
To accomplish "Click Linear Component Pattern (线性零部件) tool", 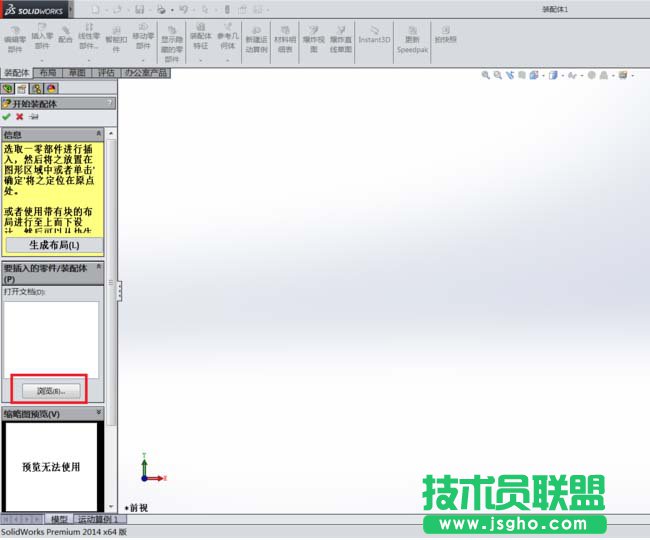I will click(89, 36).
